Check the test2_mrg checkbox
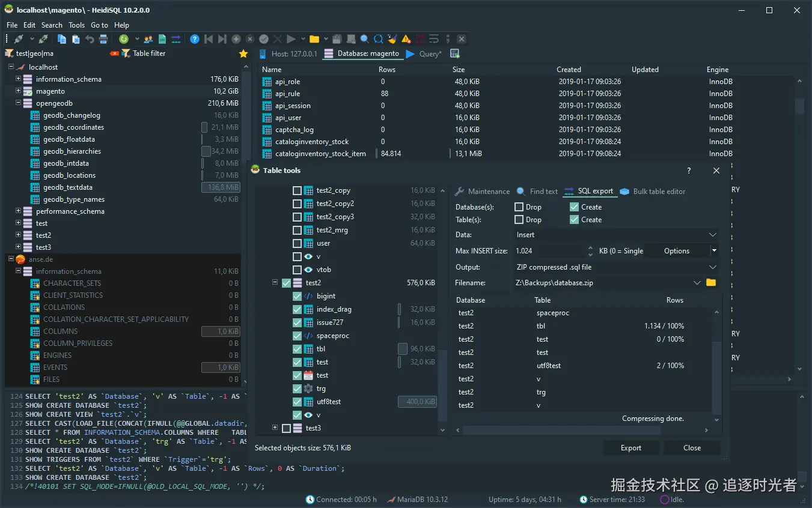This screenshot has width=812, height=508. [297, 230]
